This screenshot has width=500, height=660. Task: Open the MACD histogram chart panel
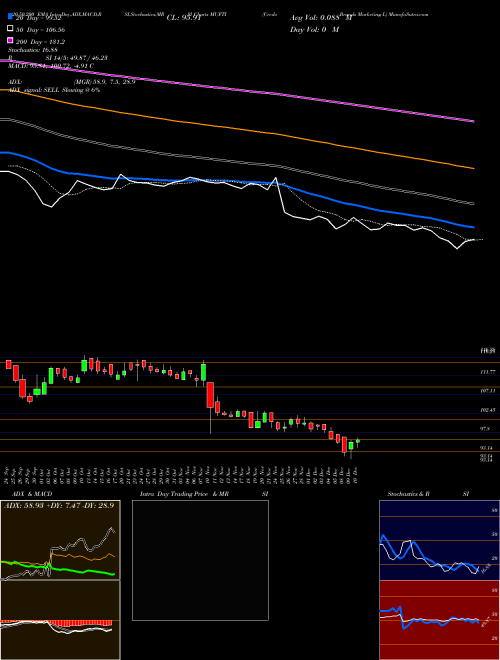tap(60, 620)
